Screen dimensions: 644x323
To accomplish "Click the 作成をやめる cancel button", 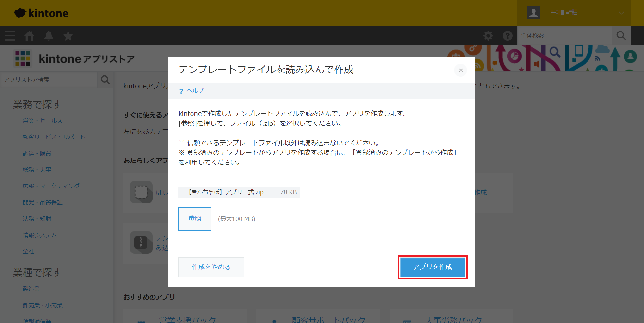I will [211, 267].
